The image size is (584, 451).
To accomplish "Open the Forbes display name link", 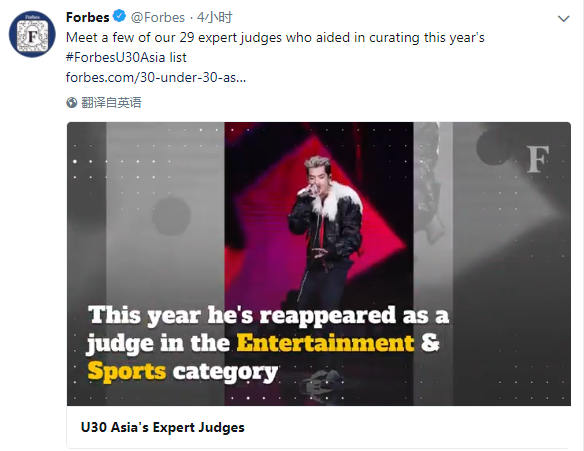I will (88, 17).
